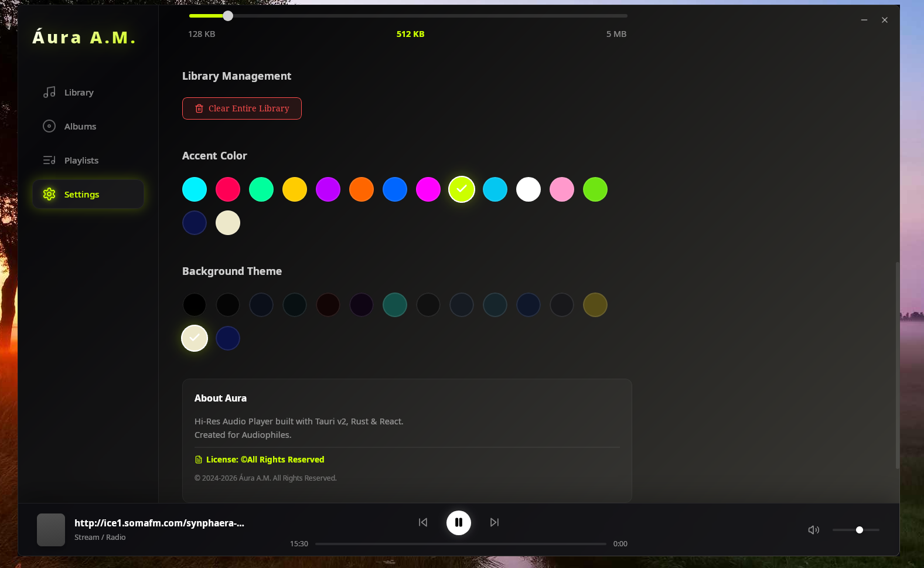Choose the orange accent color
Viewport: 924px width, 568px height.
pyautogui.click(x=362, y=189)
